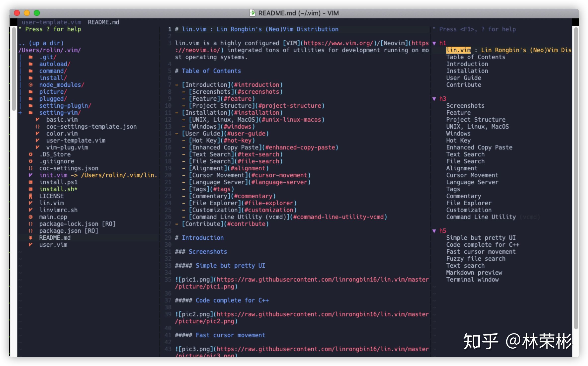Collapse the h1 section in the tagbar
The image size is (588, 366).
(434, 43)
